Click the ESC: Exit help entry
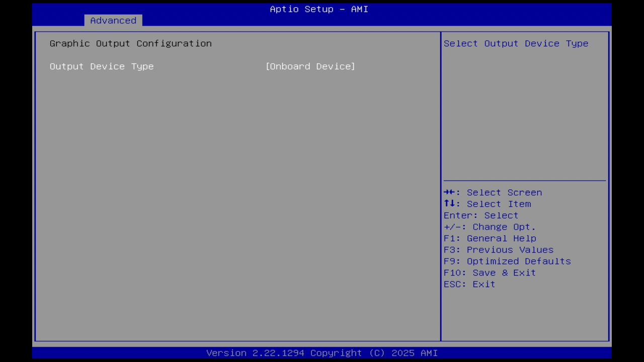644x362 pixels. [468, 284]
